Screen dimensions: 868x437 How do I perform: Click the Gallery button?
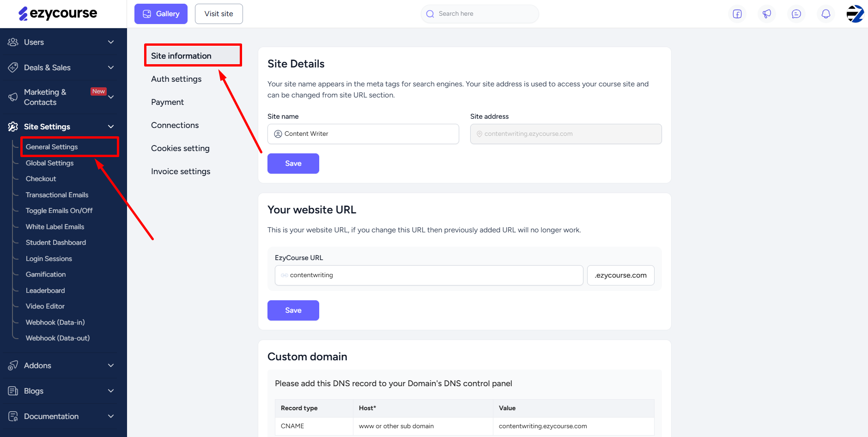[161, 14]
